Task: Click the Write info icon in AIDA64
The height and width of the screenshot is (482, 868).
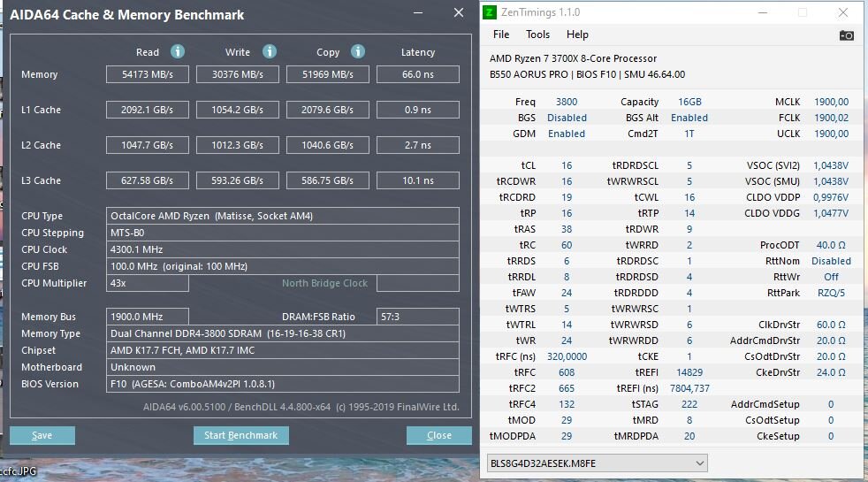Action: 269,51
